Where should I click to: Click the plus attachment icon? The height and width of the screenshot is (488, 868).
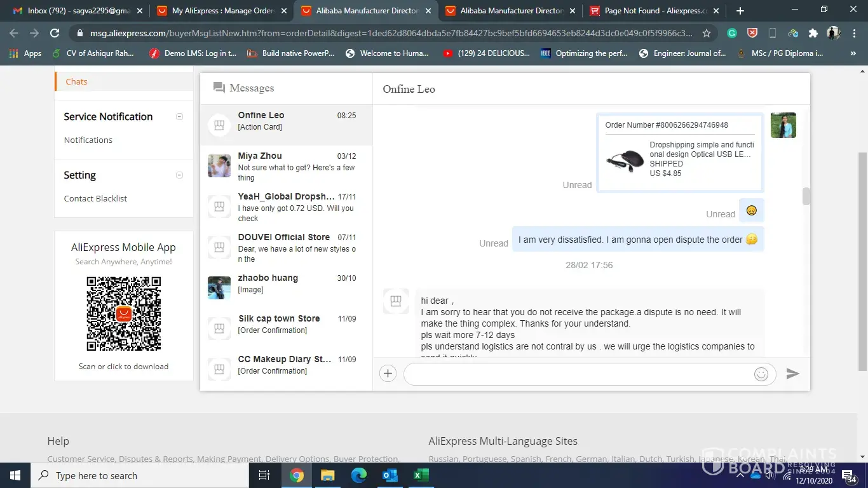[388, 374]
